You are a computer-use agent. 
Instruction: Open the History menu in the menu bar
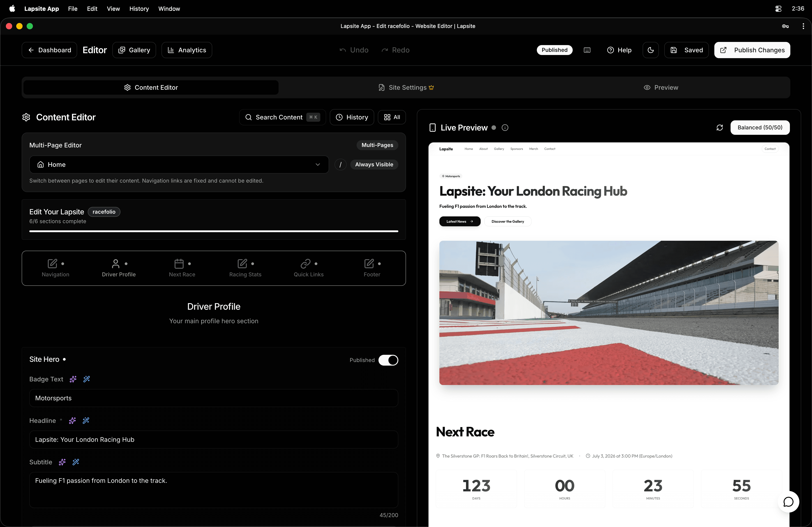[x=139, y=9]
